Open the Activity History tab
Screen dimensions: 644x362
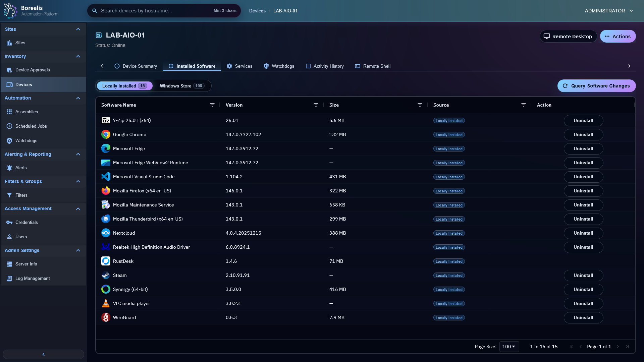(325, 66)
